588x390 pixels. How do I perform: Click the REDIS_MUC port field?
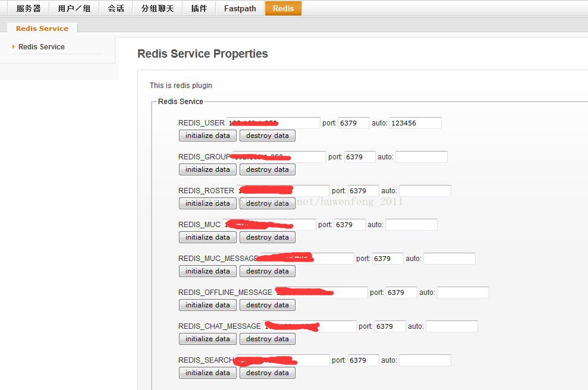pyautogui.click(x=350, y=225)
